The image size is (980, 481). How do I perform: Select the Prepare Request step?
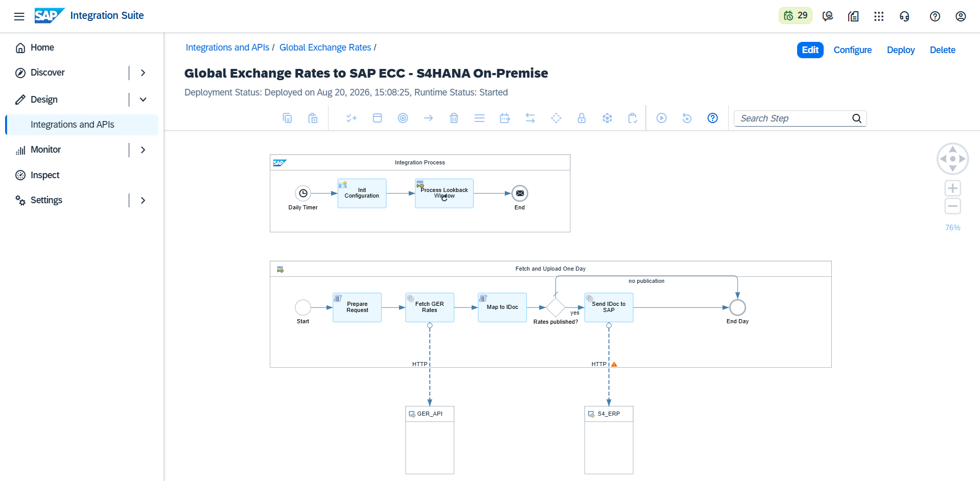357,307
